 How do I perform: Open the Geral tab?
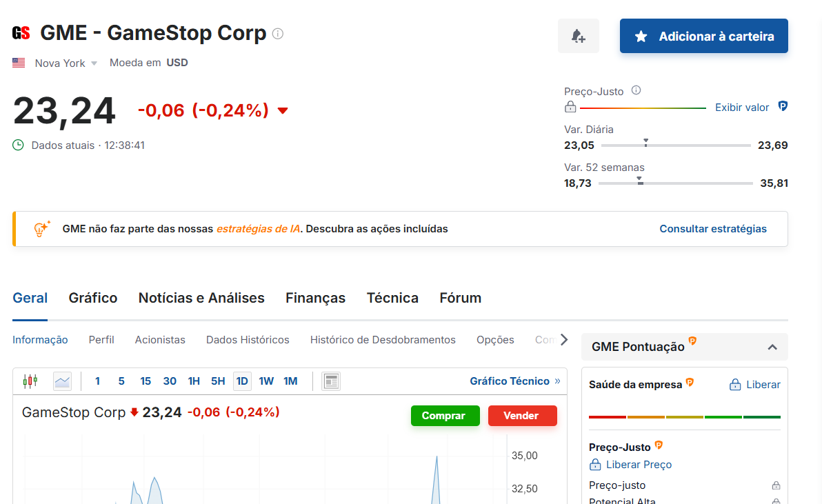30,298
